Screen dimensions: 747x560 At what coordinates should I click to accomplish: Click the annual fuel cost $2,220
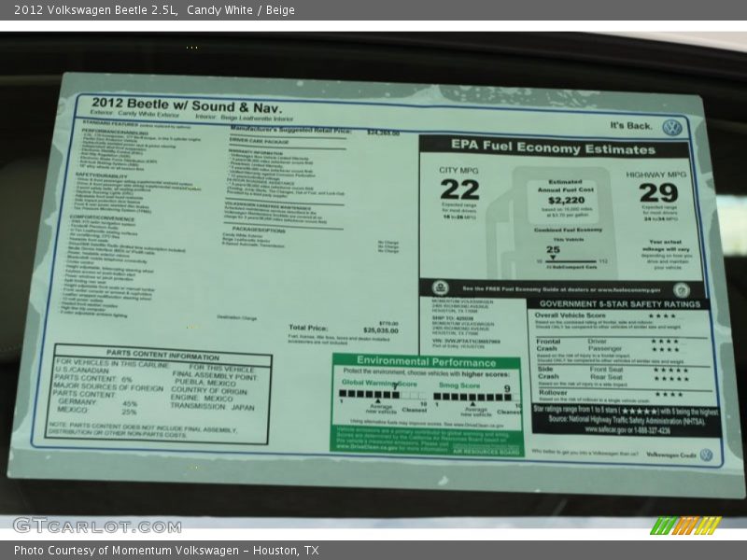[566, 201]
